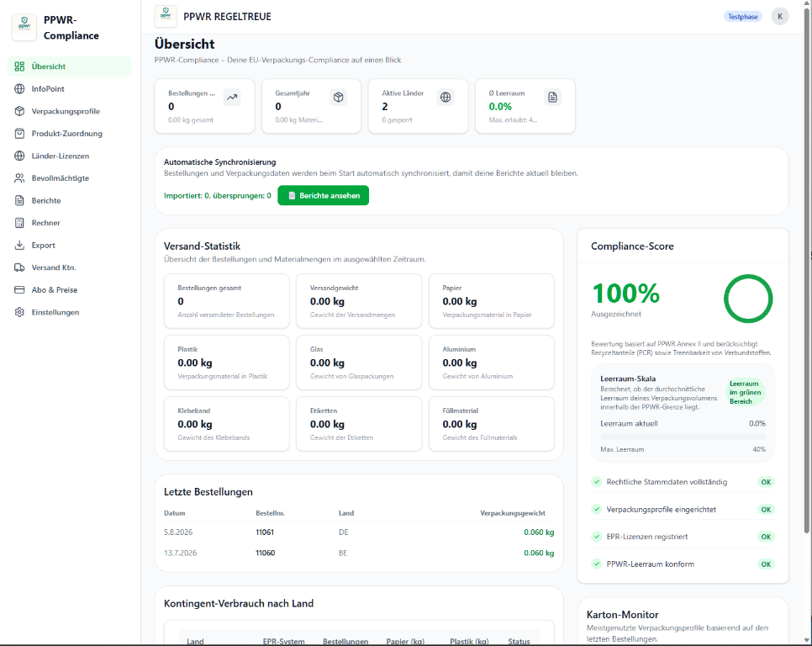Click the check icon beside Verpackungsprofile eingerichtet
Image resolution: width=812 pixels, height=646 pixels.
coord(597,509)
